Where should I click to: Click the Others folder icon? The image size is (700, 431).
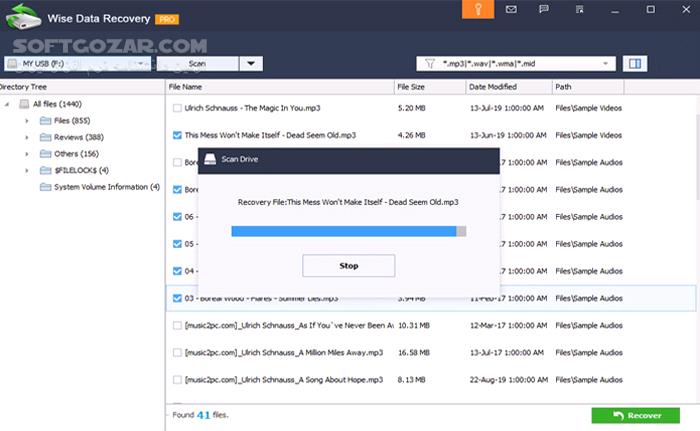[45, 154]
